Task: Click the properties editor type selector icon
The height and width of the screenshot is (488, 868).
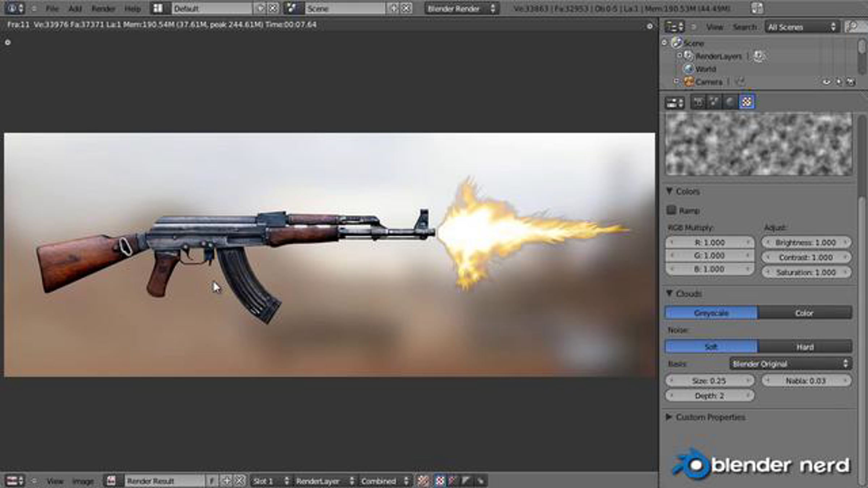Action: pyautogui.click(x=675, y=103)
